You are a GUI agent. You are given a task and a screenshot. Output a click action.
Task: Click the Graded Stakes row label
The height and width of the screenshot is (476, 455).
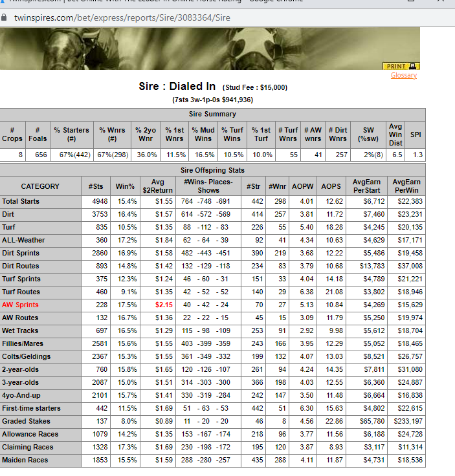26,422
